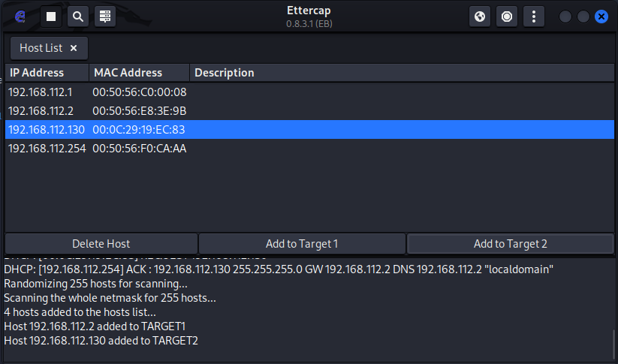This screenshot has width=618, height=364.
Task: Sort hosts by IP Address column
Action: [45, 73]
